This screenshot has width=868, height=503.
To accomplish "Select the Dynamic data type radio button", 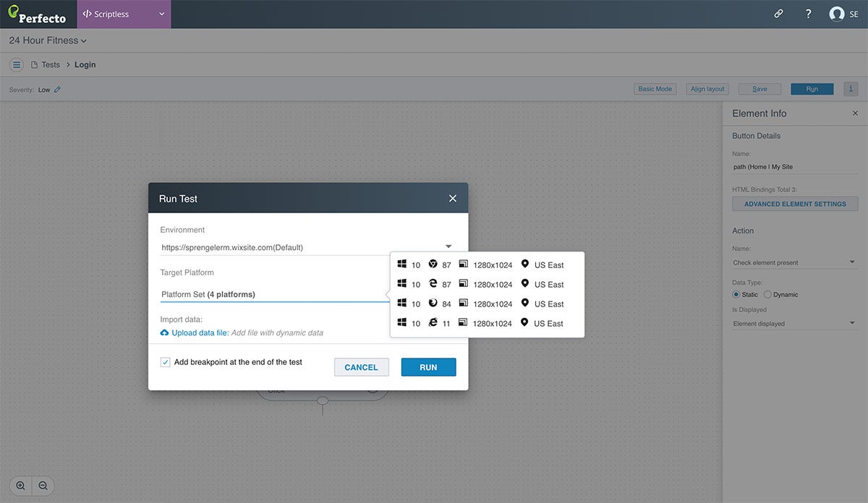I will point(769,294).
